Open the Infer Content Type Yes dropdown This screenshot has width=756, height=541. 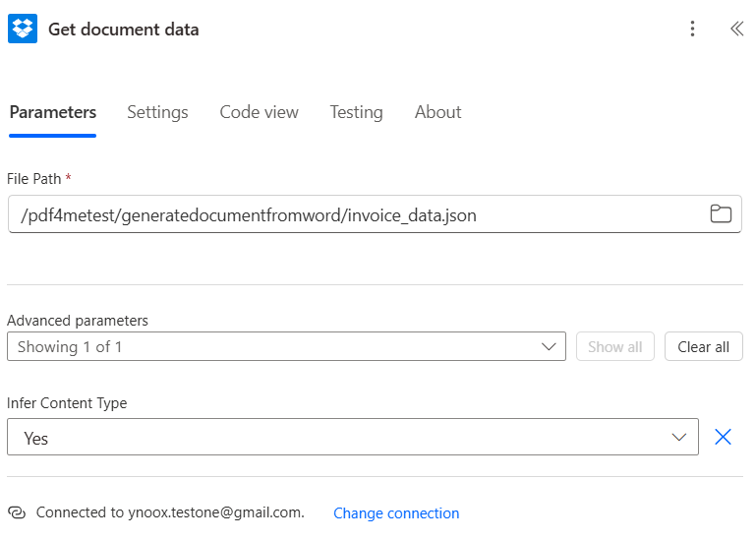(353, 437)
